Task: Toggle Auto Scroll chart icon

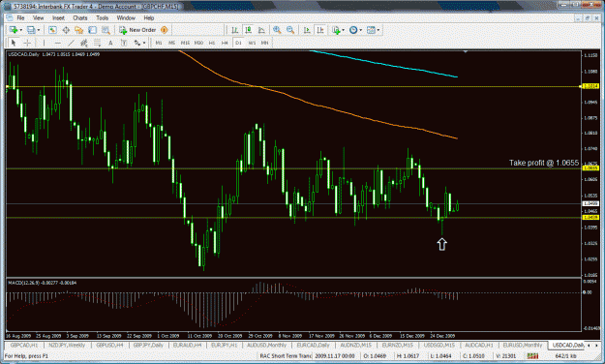Action: [307, 30]
